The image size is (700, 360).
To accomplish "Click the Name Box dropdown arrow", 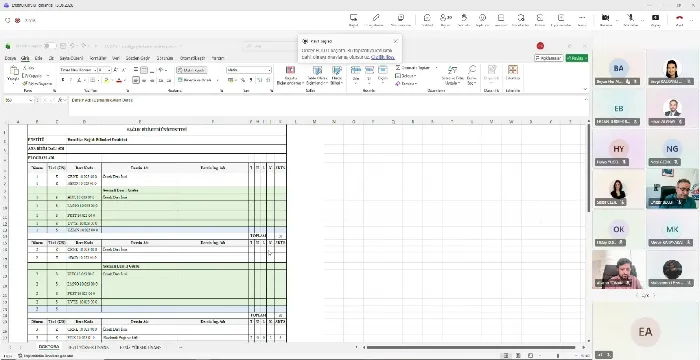I will click(31, 100).
